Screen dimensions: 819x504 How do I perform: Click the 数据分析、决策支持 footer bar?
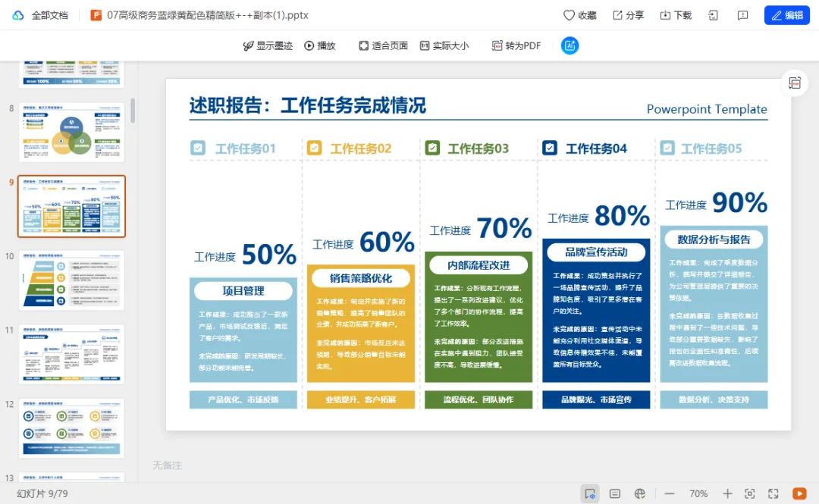pos(714,399)
